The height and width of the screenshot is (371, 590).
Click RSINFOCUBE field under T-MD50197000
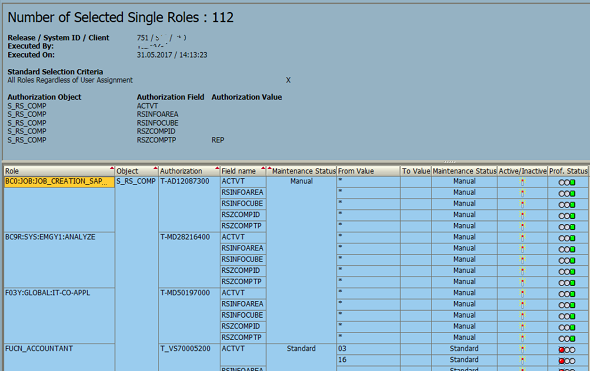pos(243,315)
